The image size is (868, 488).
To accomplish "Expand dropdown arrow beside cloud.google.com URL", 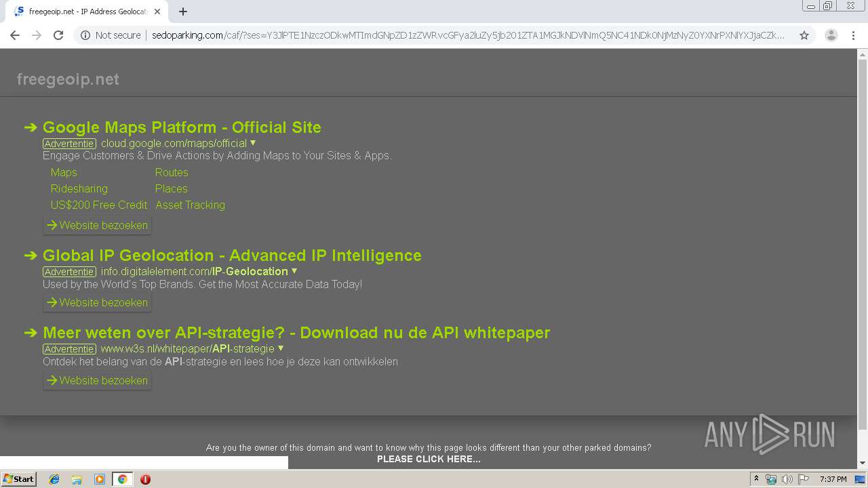I will [x=253, y=143].
